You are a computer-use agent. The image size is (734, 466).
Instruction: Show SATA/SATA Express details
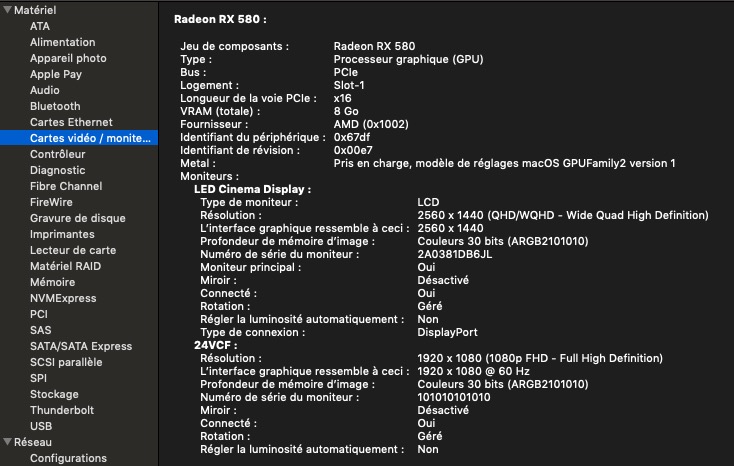(x=81, y=346)
